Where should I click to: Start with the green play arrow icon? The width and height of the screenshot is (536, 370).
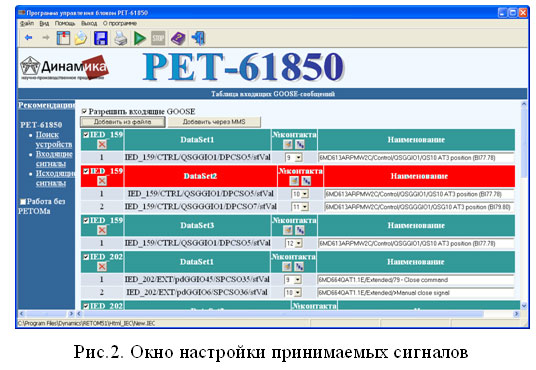[x=139, y=38]
